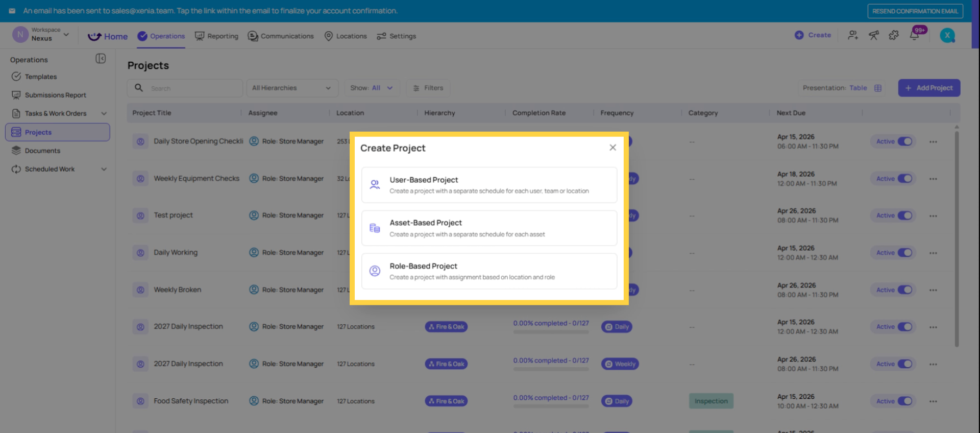Open more options for Test project
The height and width of the screenshot is (433, 980).
pos(933,216)
